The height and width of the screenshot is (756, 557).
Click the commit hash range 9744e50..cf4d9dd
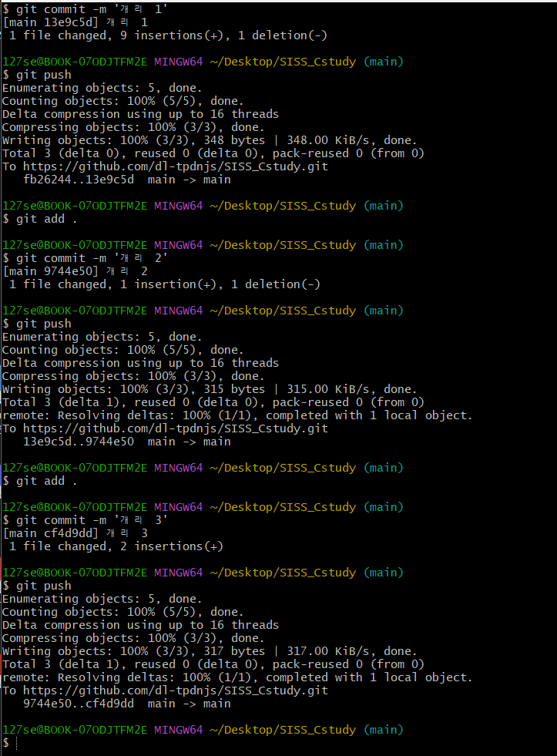[79, 704]
